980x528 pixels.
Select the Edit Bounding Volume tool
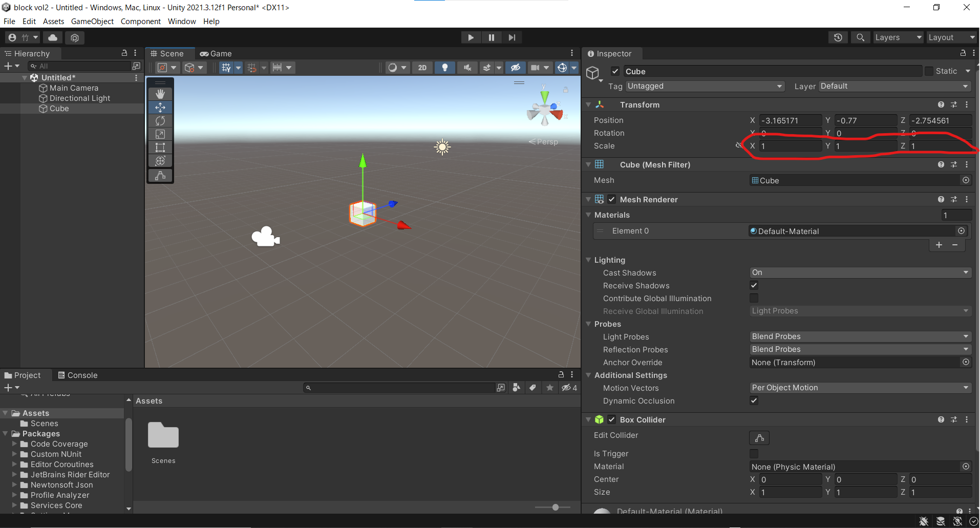tap(160, 176)
